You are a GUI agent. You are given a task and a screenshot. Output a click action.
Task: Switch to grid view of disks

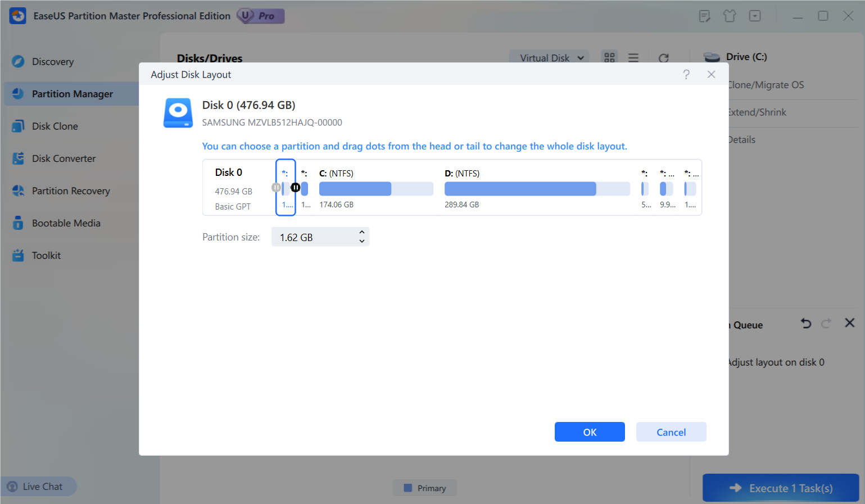[x=609, y=58]
